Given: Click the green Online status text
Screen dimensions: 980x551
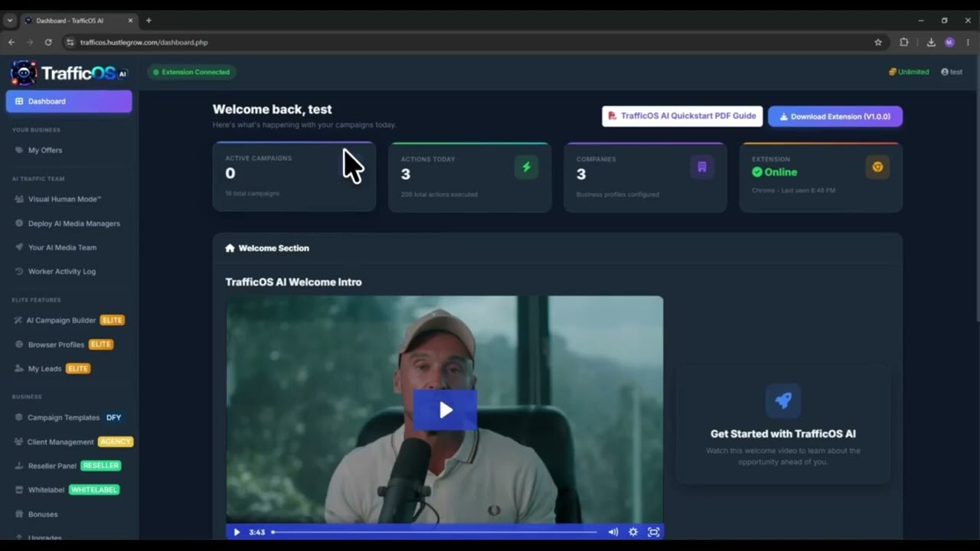Looking at the screenshot, I should [781, 172].
